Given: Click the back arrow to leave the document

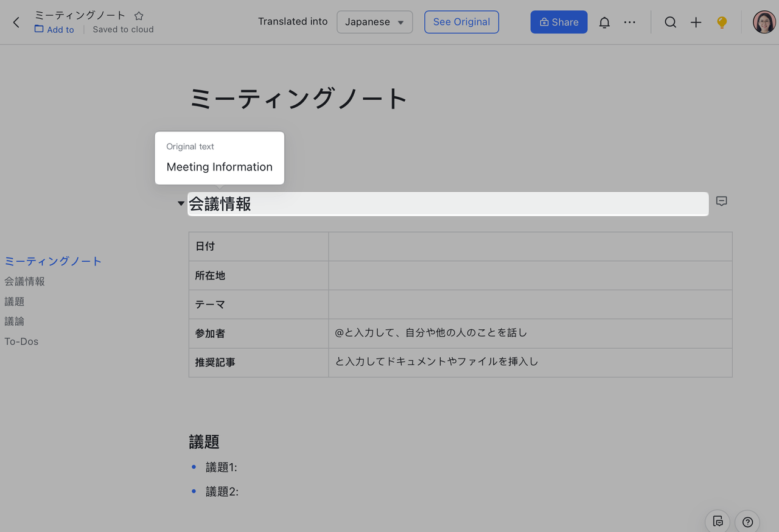Looking at the screenshot, I should 16,22.
